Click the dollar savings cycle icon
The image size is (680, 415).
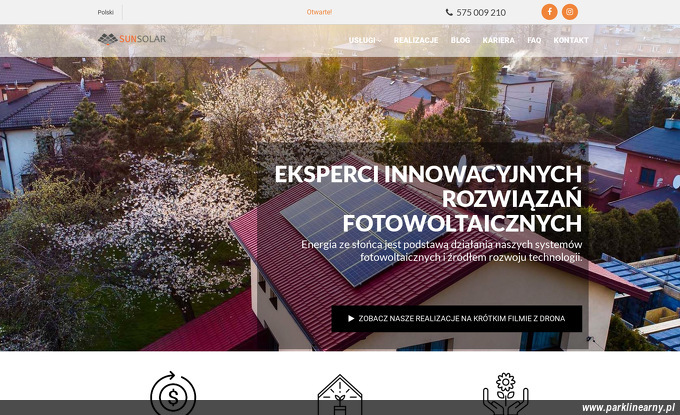coord(173,394)
